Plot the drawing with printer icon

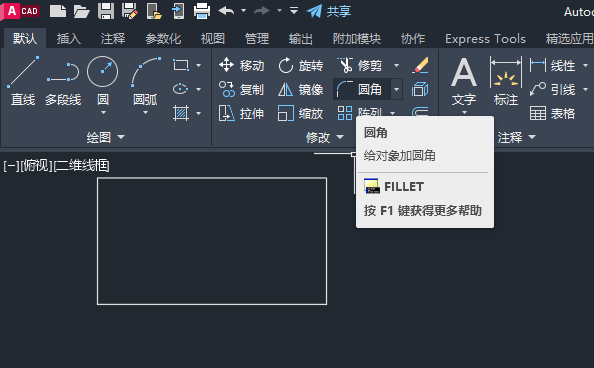point(202,11)
